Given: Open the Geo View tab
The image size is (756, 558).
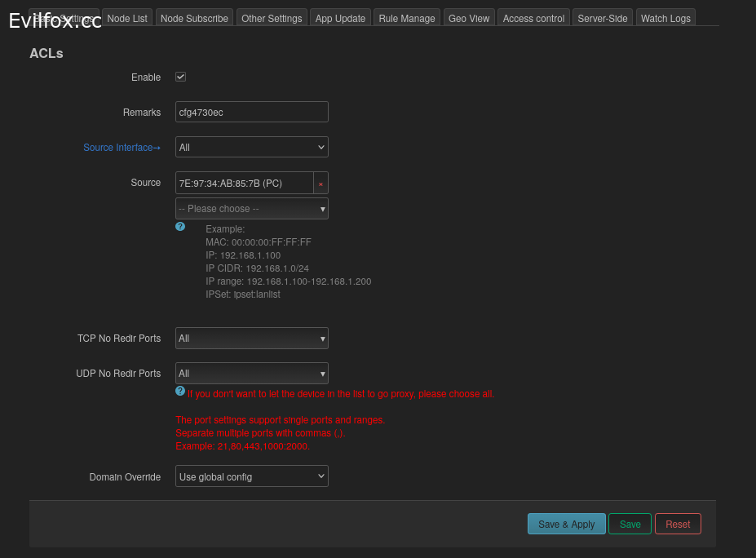Looking at the screenshot, I should pos(469,18).
